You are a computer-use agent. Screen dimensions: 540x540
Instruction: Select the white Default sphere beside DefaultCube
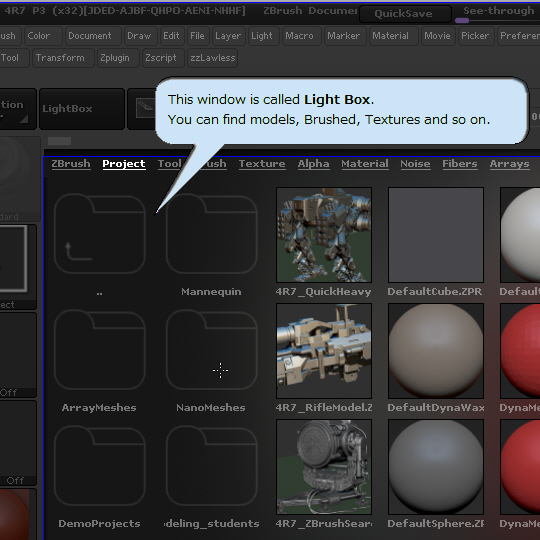coord(520,235)
